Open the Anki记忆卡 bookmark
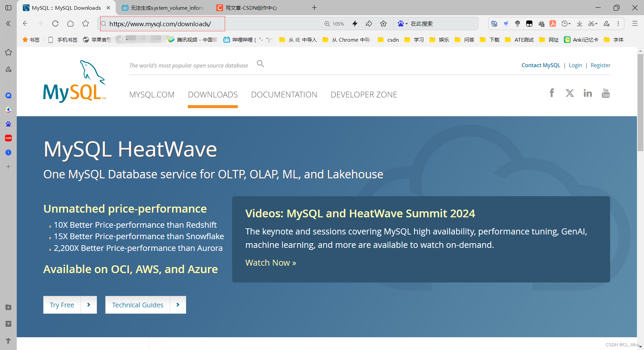Viewport: 644px width, 350px height. coord(581,40)
